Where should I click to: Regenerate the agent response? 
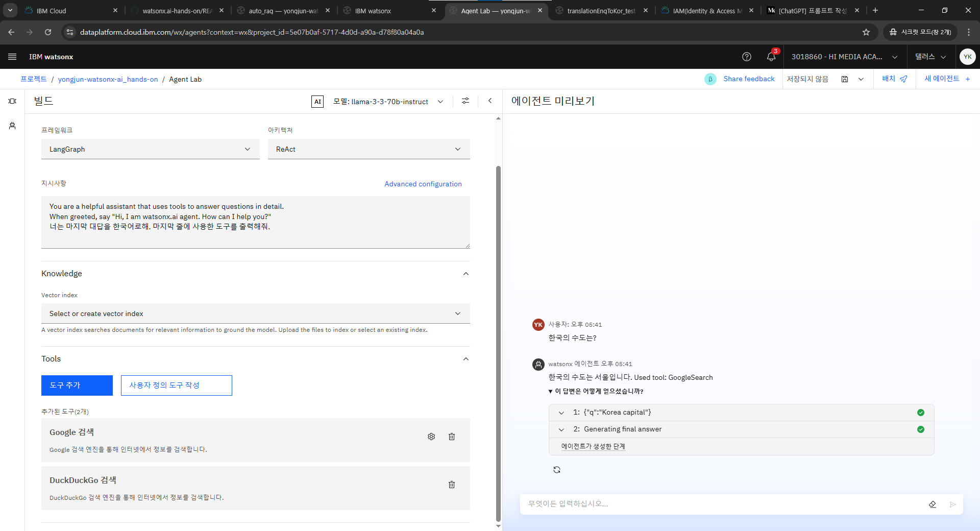557,470
